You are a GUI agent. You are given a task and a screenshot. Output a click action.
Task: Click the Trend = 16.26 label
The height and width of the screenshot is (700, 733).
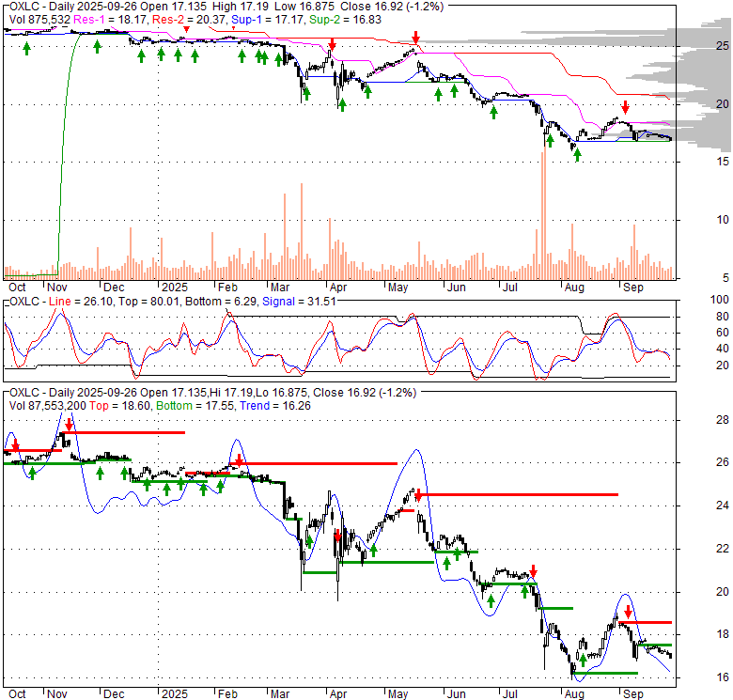[274, 406]
